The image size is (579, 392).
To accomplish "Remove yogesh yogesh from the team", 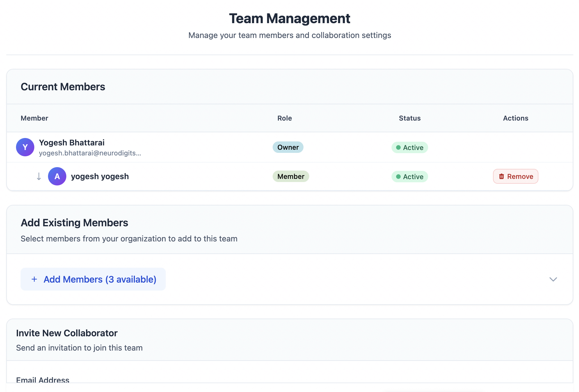I will (x=515, y=177).
